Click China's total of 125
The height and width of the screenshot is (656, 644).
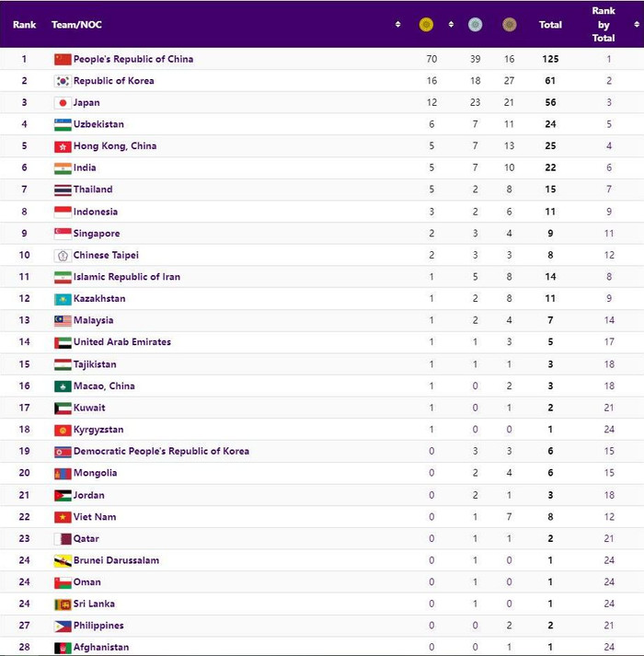pyautogui.click(x=550, y=59)
